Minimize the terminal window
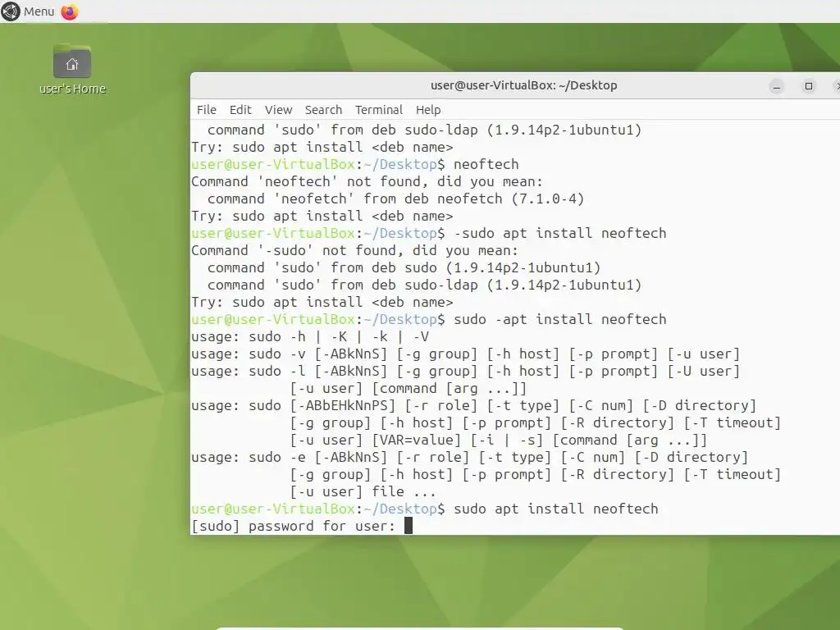The image size is (840, 630). click(x=777, y=85)
